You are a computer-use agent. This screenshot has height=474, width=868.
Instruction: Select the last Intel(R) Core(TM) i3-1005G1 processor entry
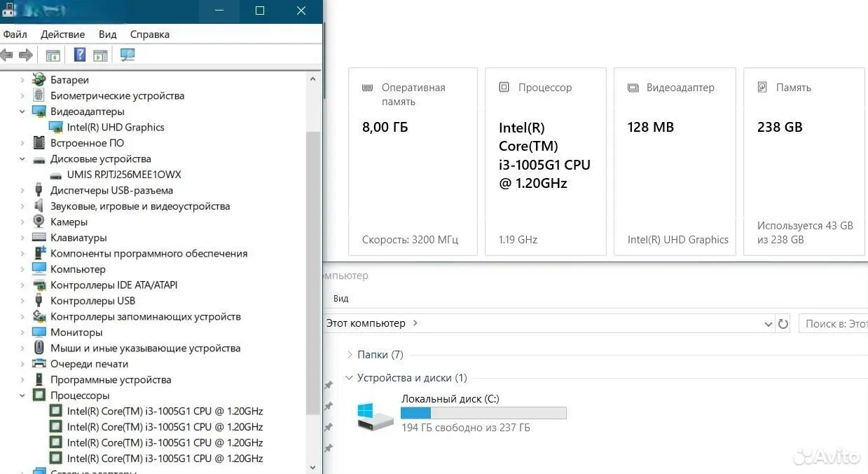coord(165,459)
